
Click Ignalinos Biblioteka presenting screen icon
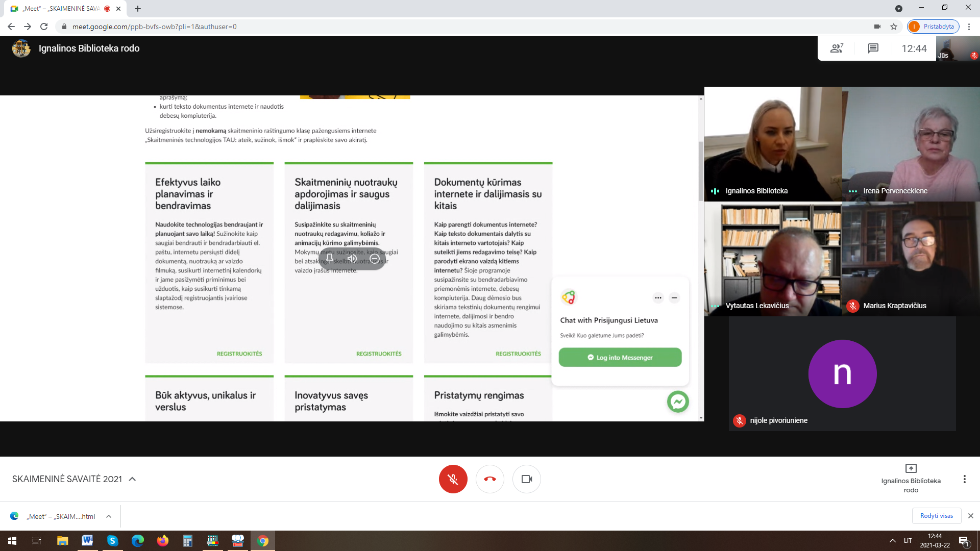pos(911,468)
